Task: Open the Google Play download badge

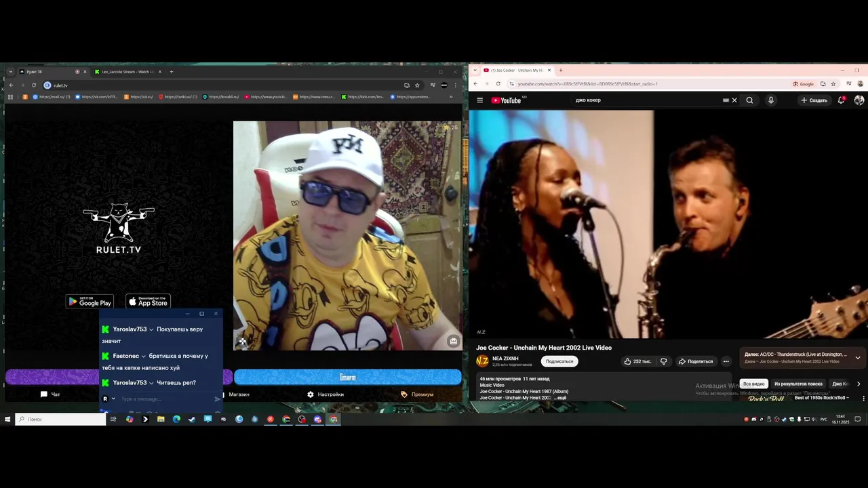Action: click(90, 302)
